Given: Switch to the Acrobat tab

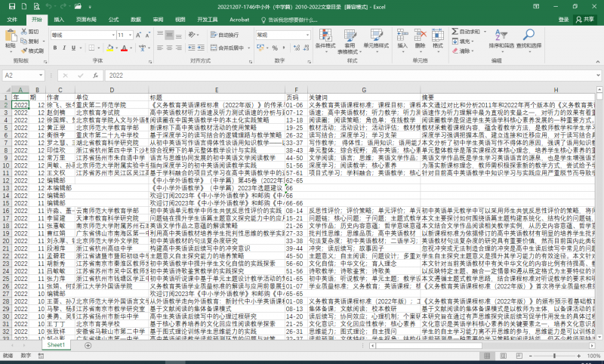Looking at the screenshot, I should click(x=239, y=20).
